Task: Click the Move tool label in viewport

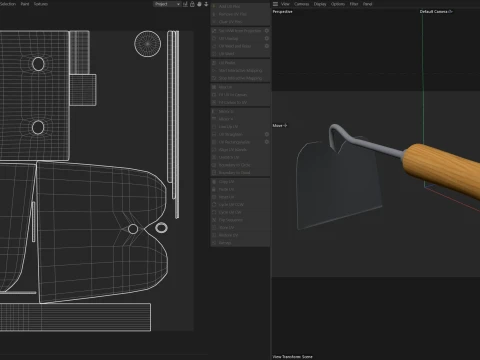Action: [280, 126]
